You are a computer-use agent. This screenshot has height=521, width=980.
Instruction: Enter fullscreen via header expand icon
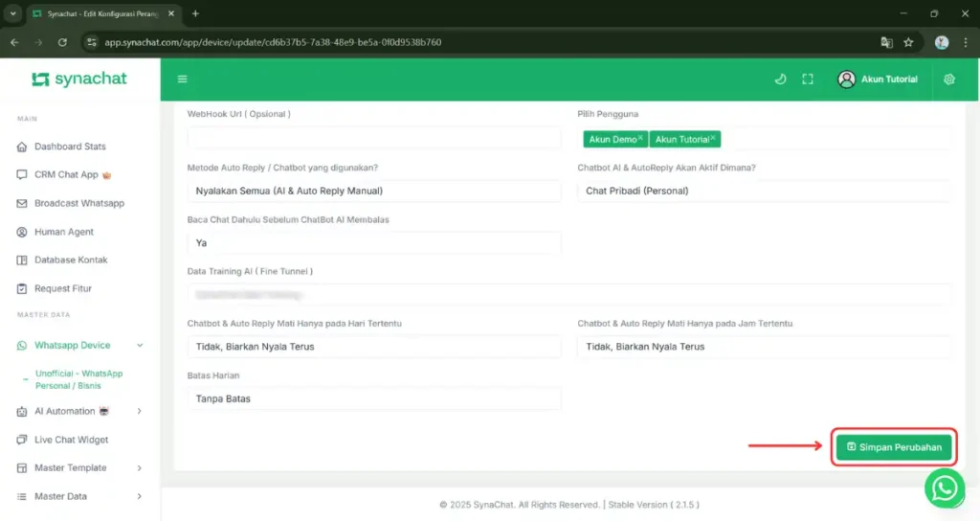808,79
